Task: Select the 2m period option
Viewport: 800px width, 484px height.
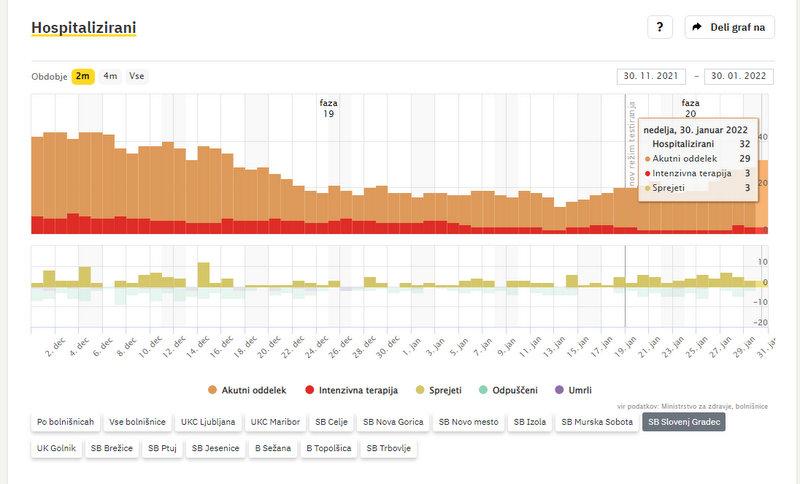Action: (83, 76)
